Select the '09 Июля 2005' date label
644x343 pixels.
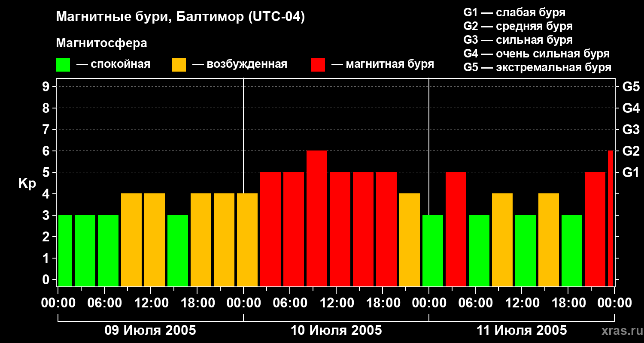click(x=150, y=331)
